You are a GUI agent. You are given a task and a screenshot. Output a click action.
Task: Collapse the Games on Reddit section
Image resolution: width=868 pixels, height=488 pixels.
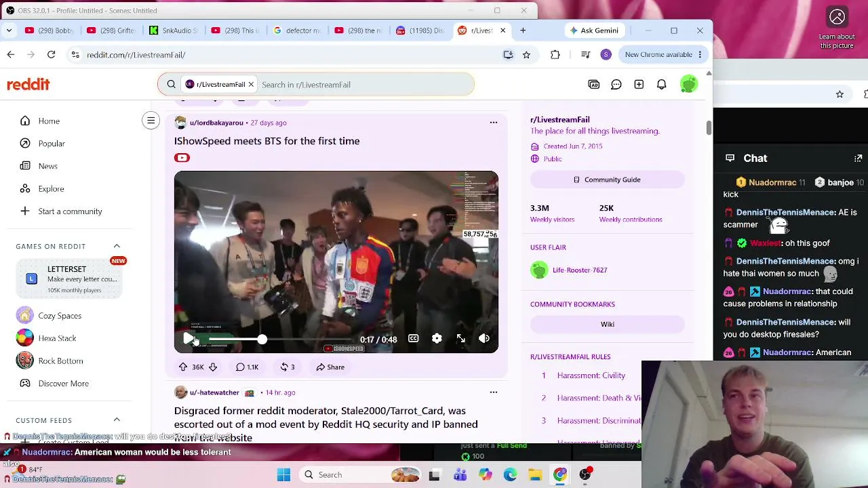tap(117, 246)
